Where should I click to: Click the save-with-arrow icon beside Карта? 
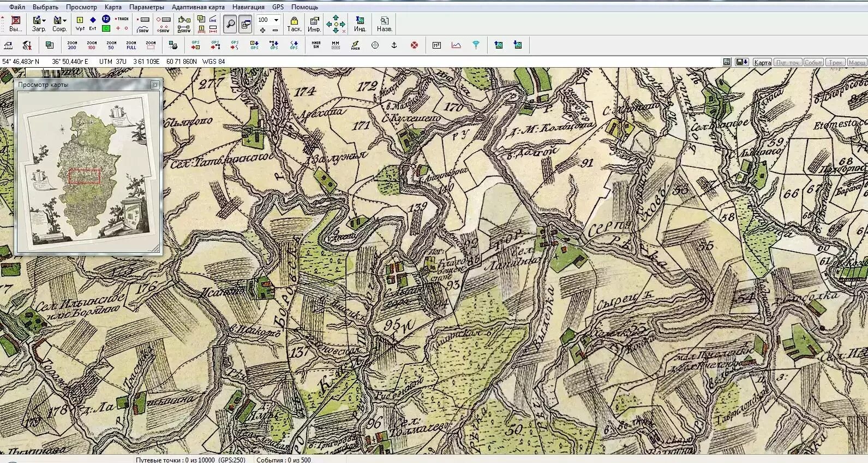pos(742,62)
